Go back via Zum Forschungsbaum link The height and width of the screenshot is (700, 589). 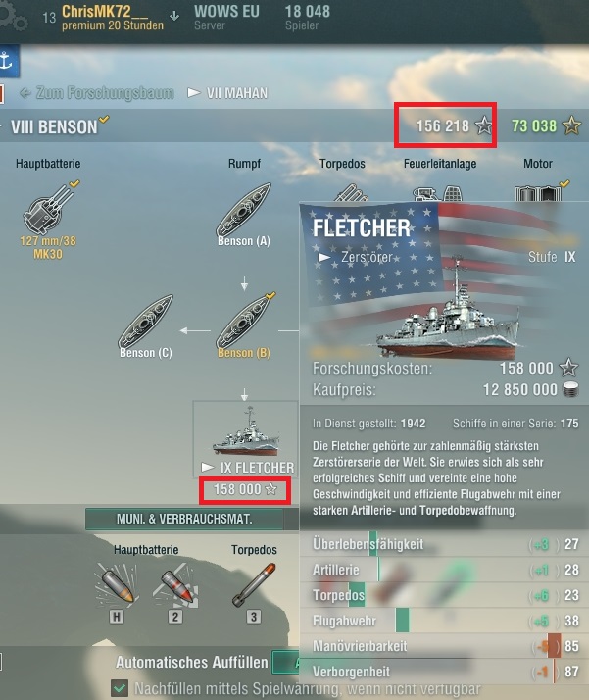97,93
